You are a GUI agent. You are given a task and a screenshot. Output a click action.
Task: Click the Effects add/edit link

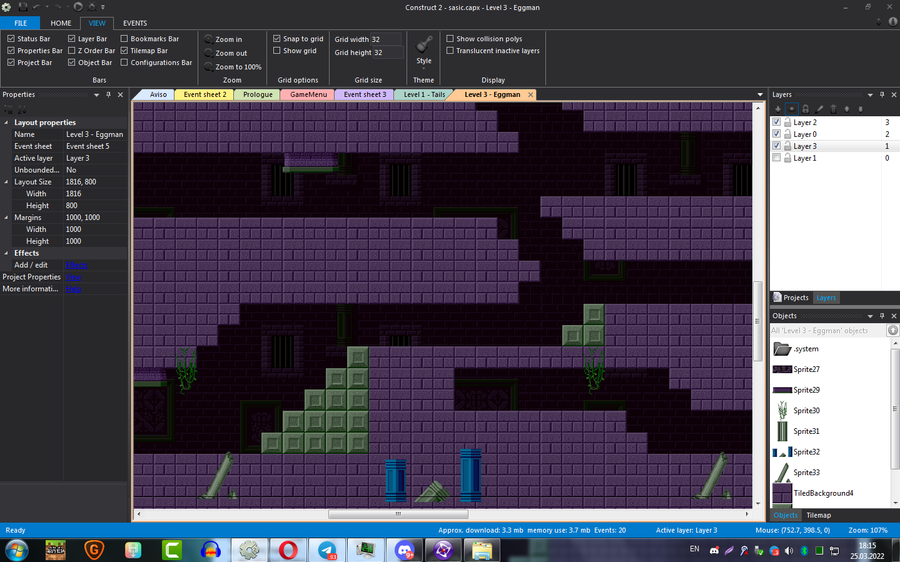(76, 265)
